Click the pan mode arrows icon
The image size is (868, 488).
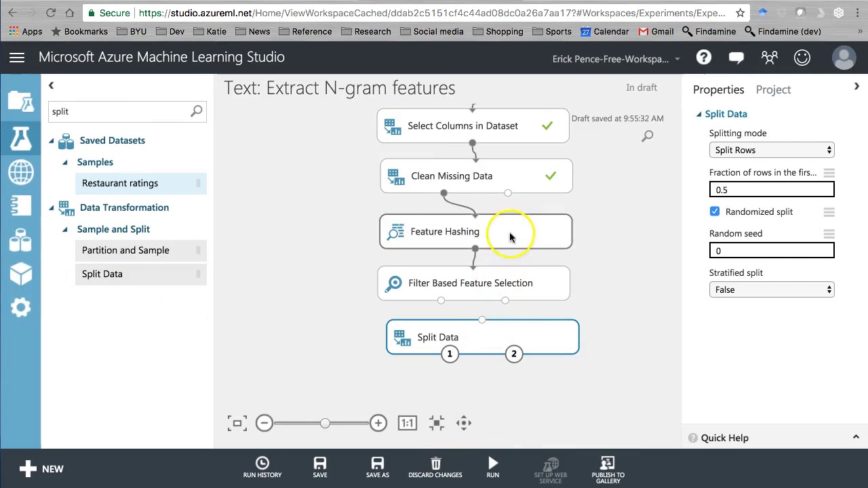pyautogui.click(x=464, y=423)
